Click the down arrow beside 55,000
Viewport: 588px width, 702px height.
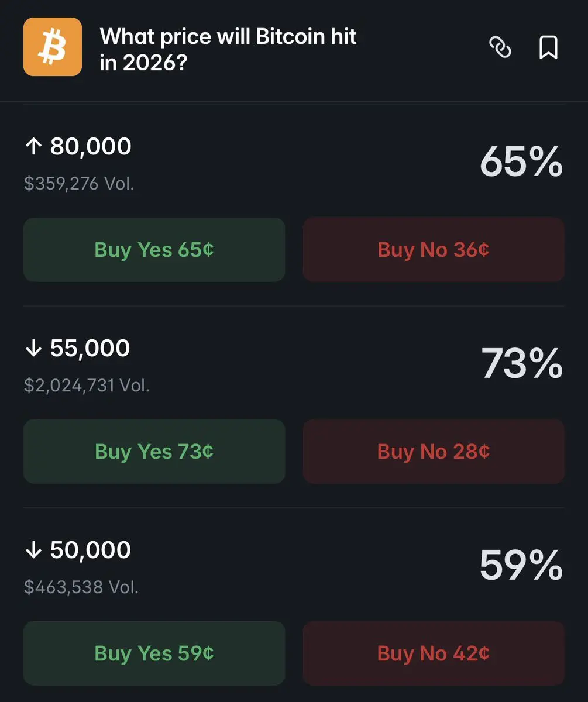[x=33, y=349]
